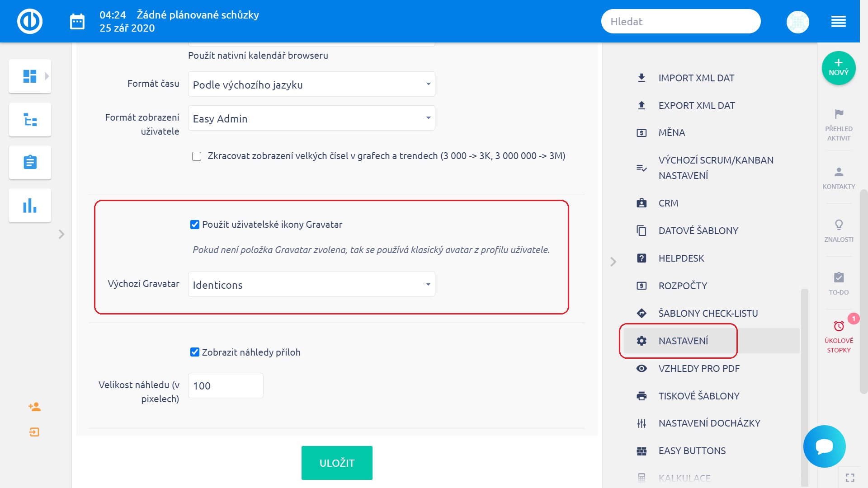Image resolution: width=868 pixels, height=488 pixels.
Task: Open the Úkolové stopky timer icon
Action: [839, 326]
